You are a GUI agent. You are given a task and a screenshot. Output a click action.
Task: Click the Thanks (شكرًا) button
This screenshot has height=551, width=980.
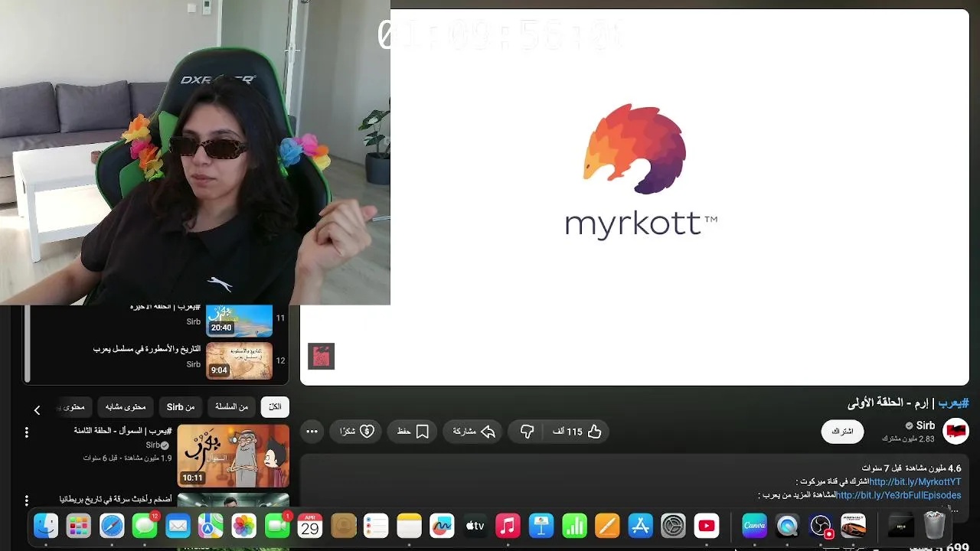[356, 432]
